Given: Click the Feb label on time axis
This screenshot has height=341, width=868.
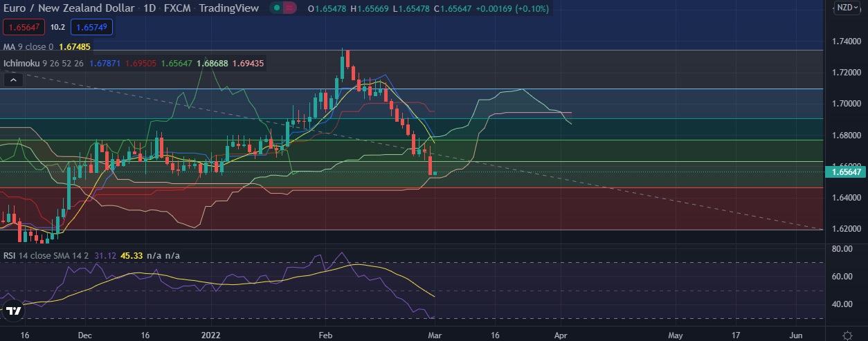Looking at the screenshot, I should pos(327,335).
